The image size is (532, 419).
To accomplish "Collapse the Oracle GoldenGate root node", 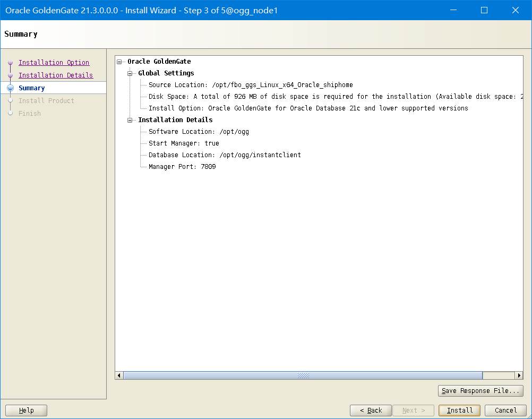I will tap(119, 62).
